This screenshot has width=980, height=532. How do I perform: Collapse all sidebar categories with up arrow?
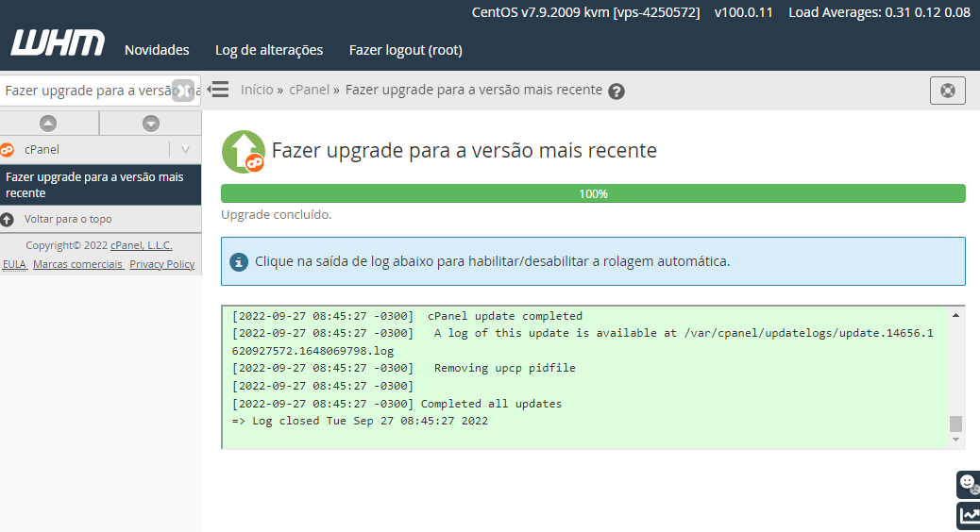point(48,124)
